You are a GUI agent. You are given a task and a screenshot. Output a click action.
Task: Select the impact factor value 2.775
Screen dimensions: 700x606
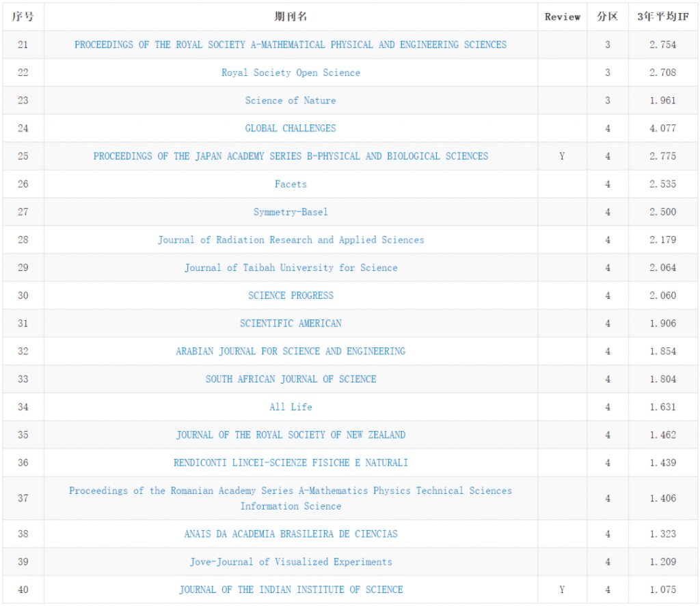click(x=663, y=157)
